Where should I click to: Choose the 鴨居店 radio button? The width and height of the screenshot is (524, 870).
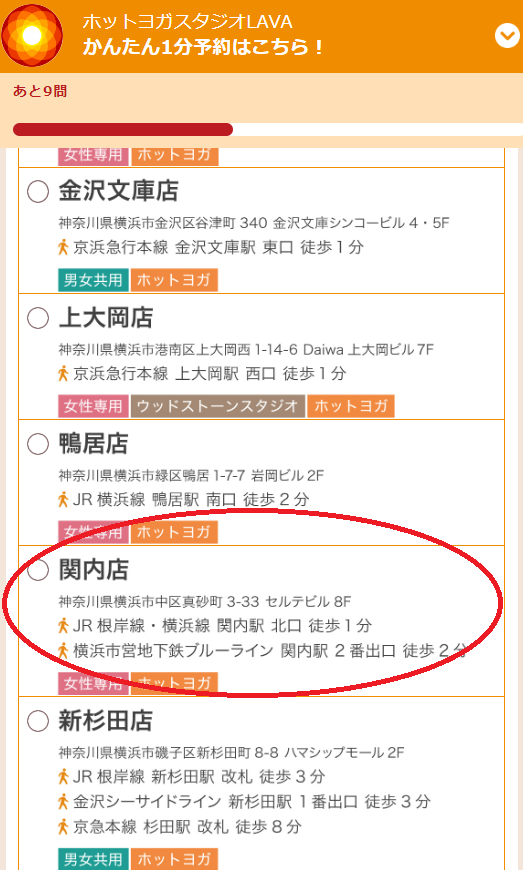point(38,444)
